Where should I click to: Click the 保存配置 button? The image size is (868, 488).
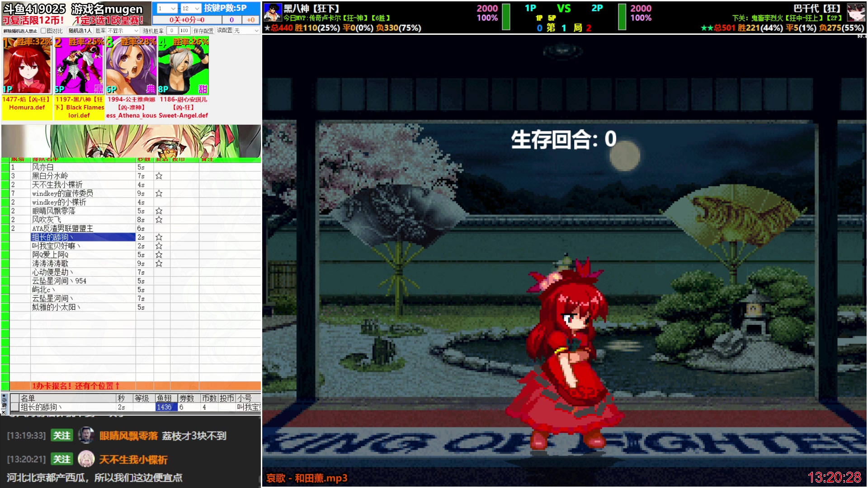click(203, 31)
